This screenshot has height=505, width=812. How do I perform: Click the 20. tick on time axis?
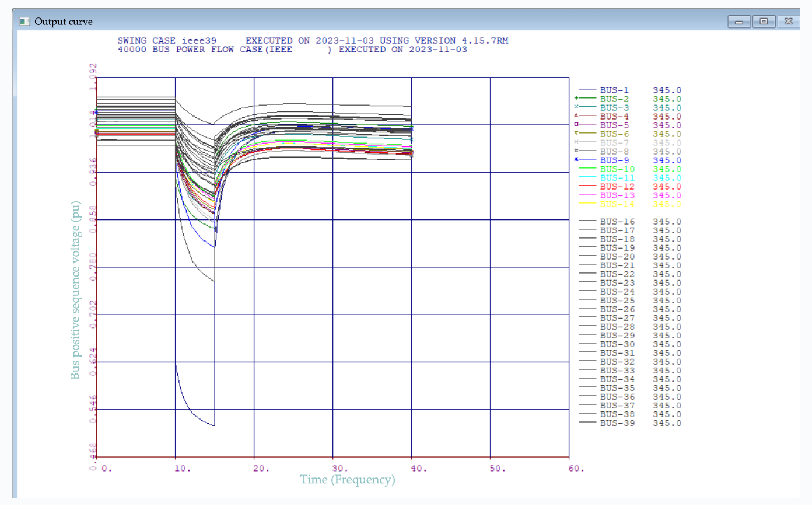[x=261, y=468]
